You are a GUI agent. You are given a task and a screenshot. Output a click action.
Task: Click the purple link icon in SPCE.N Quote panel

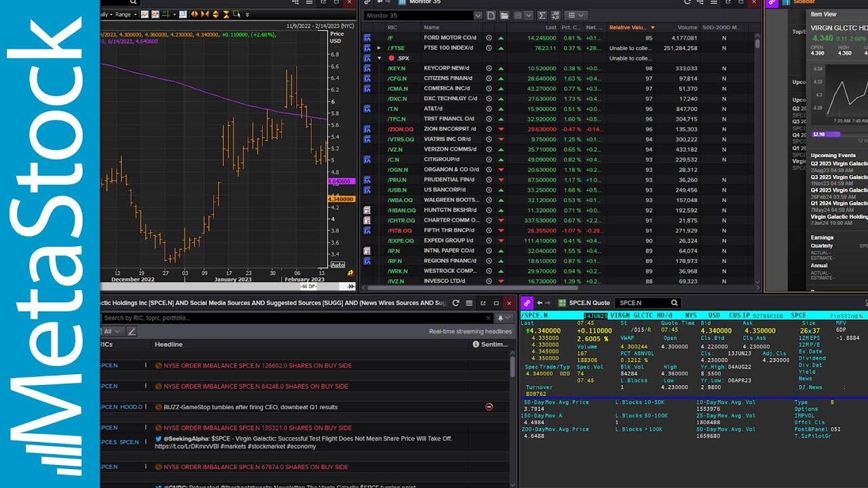527,303
